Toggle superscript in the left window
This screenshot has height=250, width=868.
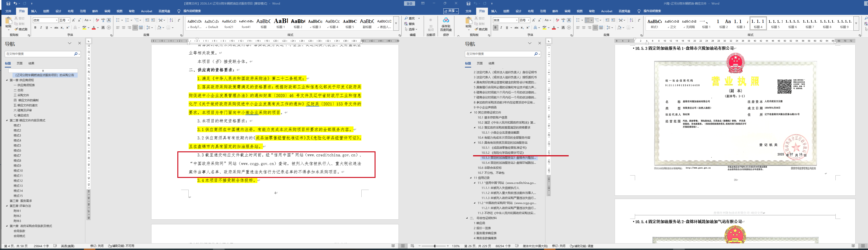[x=67, y=28]
